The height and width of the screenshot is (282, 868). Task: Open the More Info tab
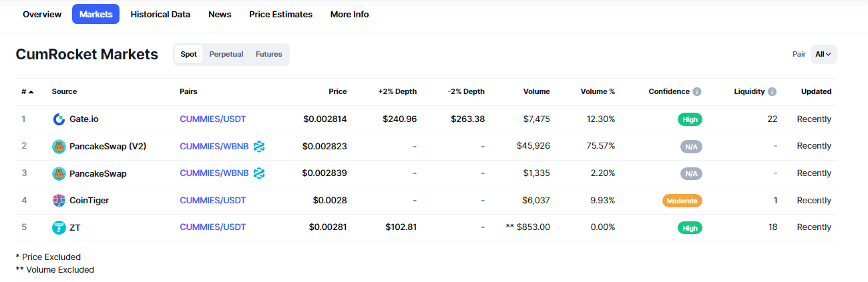click(349, 14)
